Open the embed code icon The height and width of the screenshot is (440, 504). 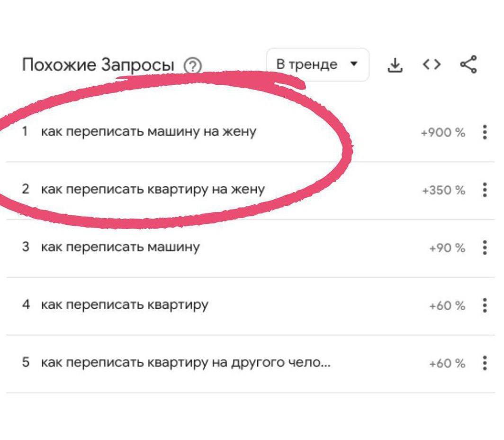(432, 64)
